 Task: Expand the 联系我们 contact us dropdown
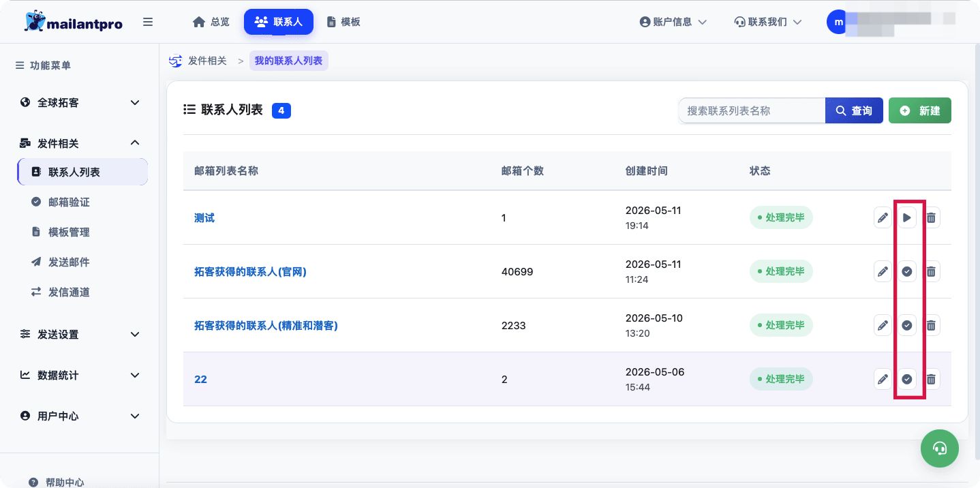(x=768, y=22)
